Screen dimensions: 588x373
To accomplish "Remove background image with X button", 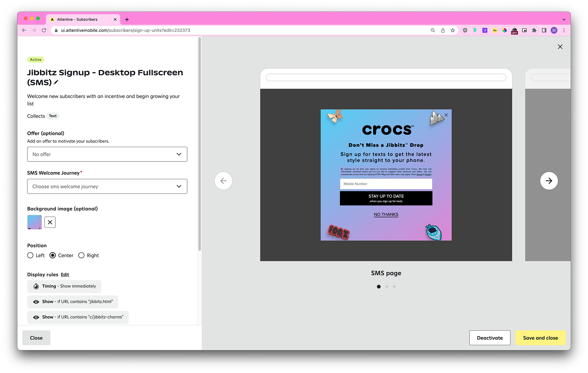I will (50, 222).
